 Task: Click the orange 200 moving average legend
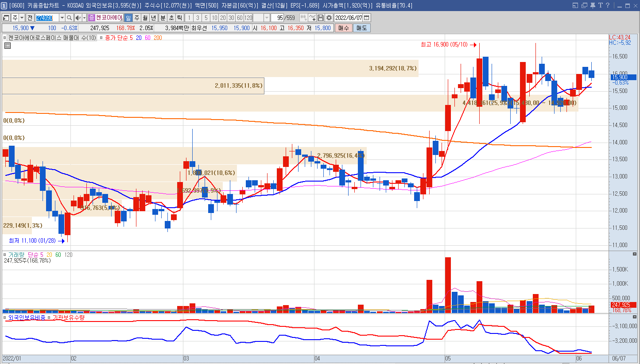tap(158, 38)
